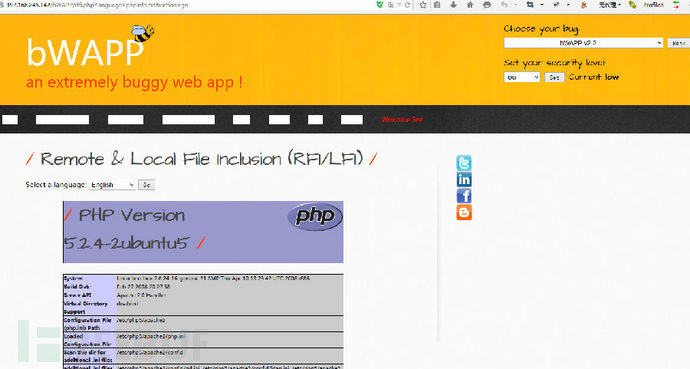Screen dimensions: 690x369
Task: Click the System row label in phpinfo table
Action: [x=73, y=278]
